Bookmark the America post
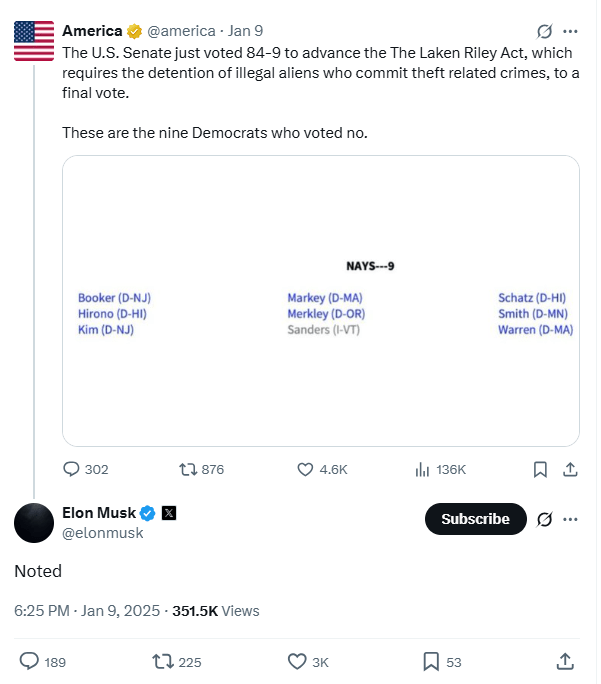 [x=540, y=469]
